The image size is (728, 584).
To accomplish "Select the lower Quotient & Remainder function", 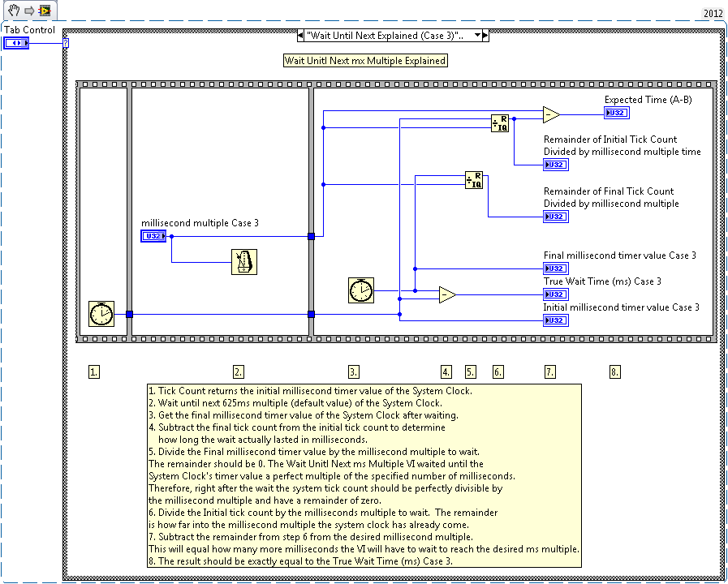I will tap(473, 180).
